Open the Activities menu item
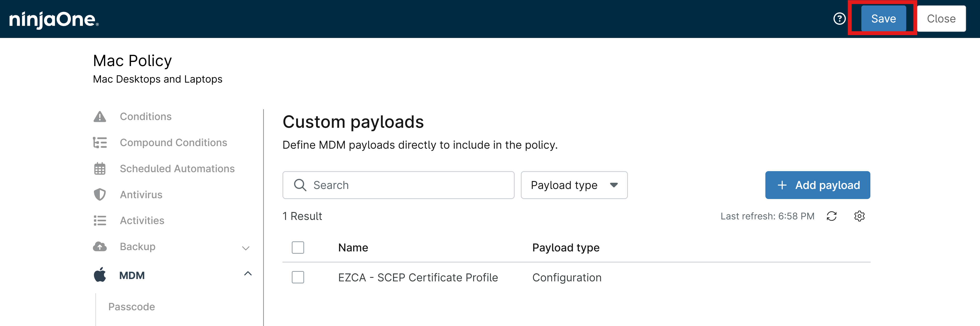 click(142, 220)
